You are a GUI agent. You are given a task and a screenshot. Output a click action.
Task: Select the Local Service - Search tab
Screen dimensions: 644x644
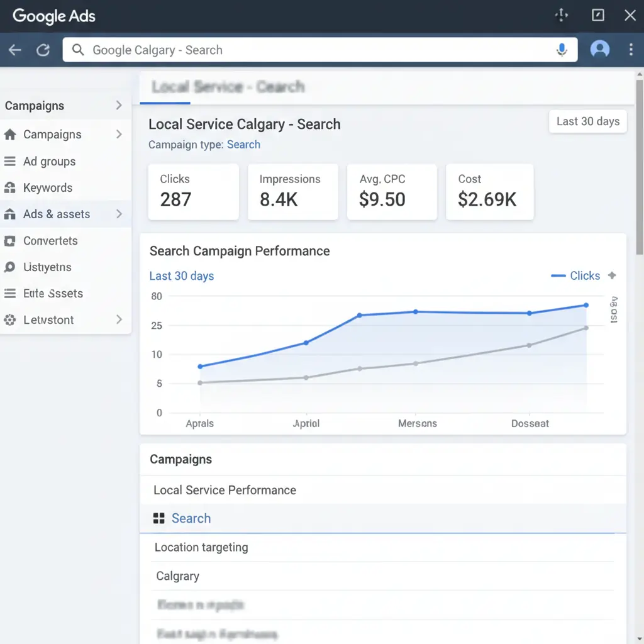228,87
